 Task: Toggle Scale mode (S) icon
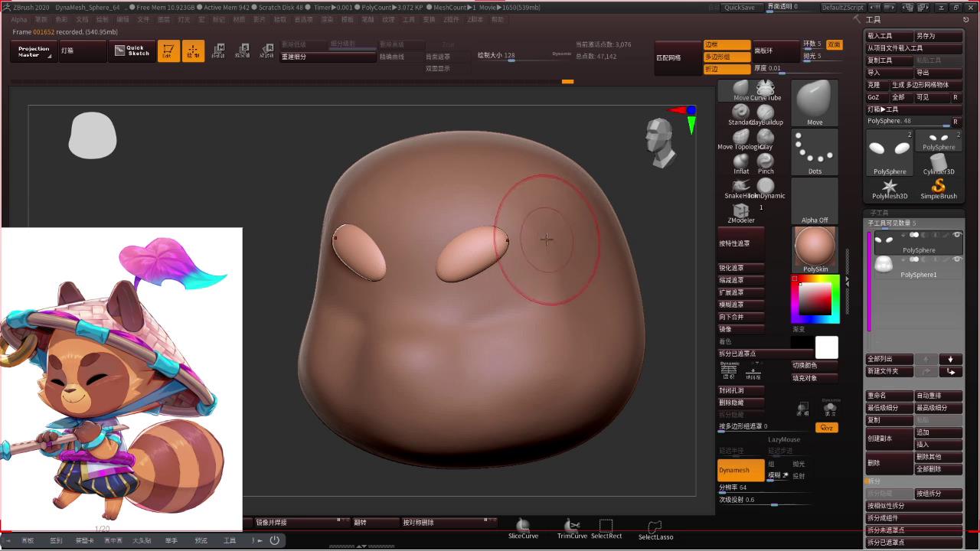(x=242, y=51)
